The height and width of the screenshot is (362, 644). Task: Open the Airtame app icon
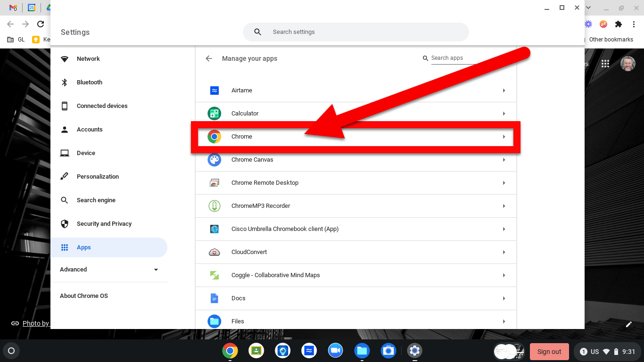214,90
